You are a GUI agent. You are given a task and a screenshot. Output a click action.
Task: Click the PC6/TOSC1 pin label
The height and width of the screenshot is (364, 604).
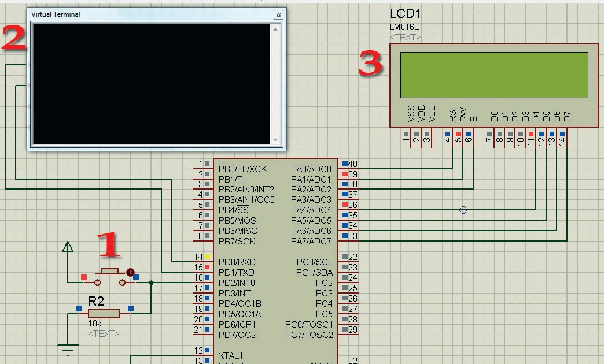click(x=309, y=325)
